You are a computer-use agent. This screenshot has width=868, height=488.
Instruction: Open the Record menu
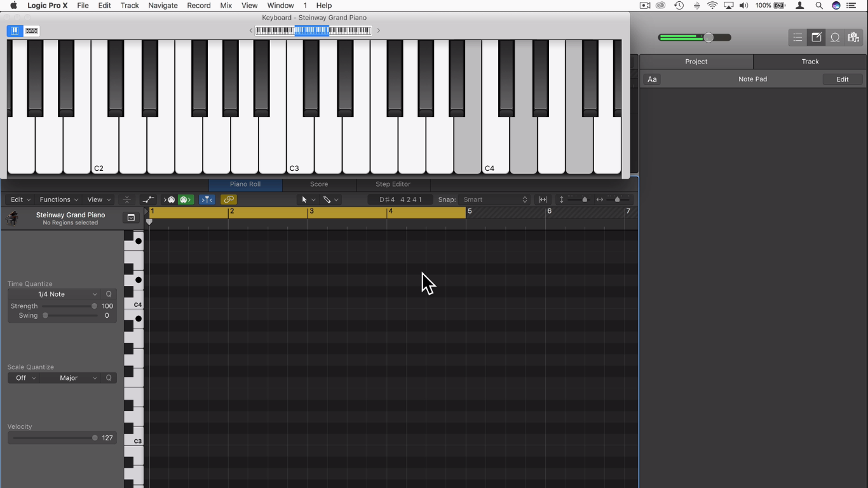tap(199, 6)
